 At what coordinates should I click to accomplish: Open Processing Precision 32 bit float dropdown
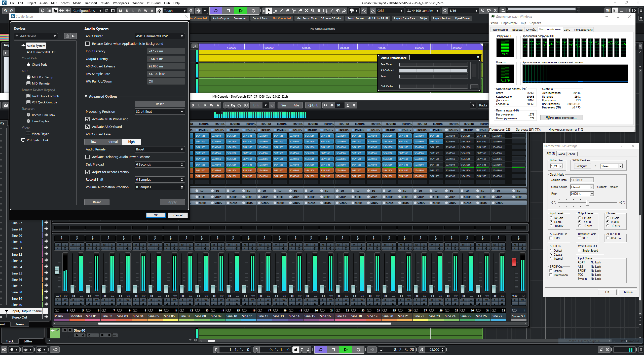pos(160,111)
